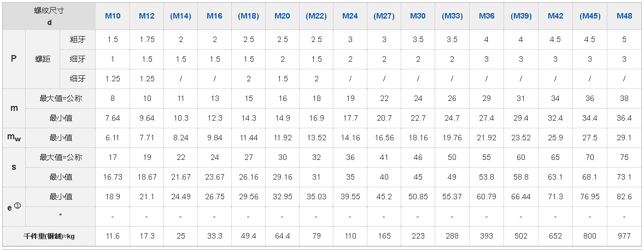The height and width of the screenshot is (250, 644).
Task: Click the 977 weight value cell
Action: (x=624, y=236)
